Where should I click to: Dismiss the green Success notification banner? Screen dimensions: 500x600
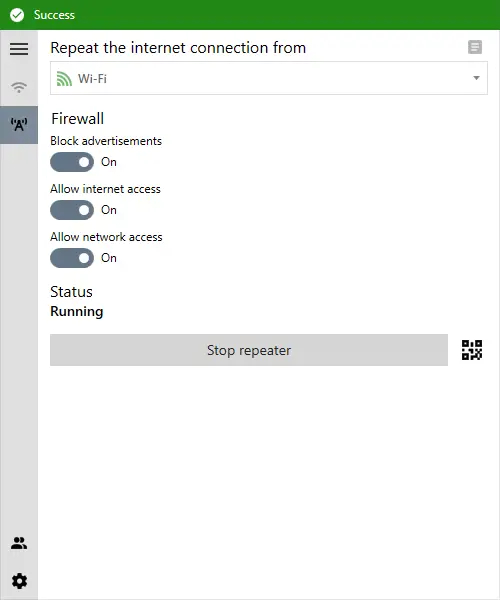250,15
